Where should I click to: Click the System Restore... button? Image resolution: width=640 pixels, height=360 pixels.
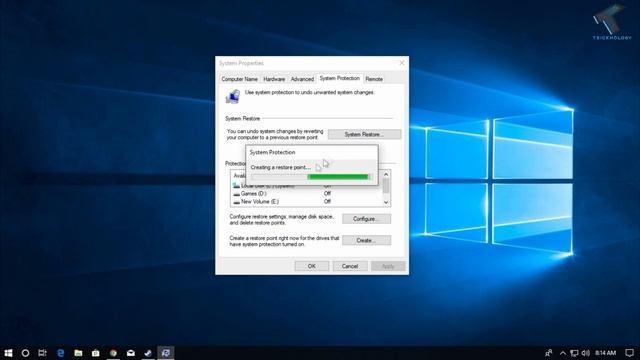click(364, 134)
